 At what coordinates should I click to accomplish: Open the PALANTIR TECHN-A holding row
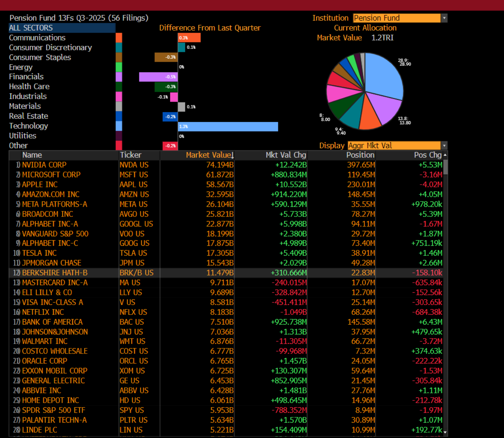click(54, 420)
